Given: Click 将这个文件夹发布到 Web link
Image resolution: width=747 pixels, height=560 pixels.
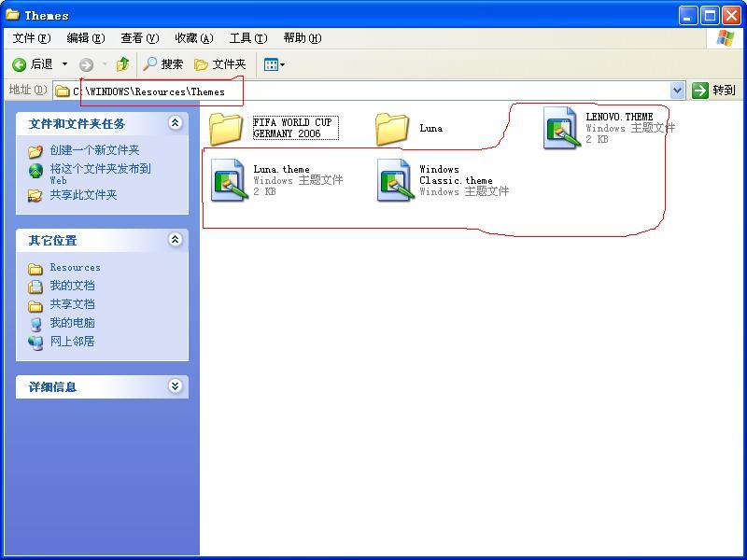Looking at the screenshot, I should click(x=101, y=174).
